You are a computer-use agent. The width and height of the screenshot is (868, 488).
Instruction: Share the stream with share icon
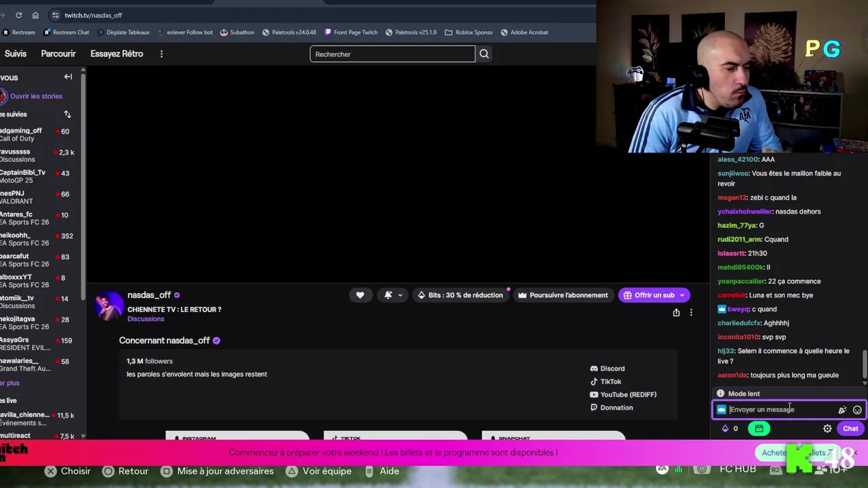[676, 312]
